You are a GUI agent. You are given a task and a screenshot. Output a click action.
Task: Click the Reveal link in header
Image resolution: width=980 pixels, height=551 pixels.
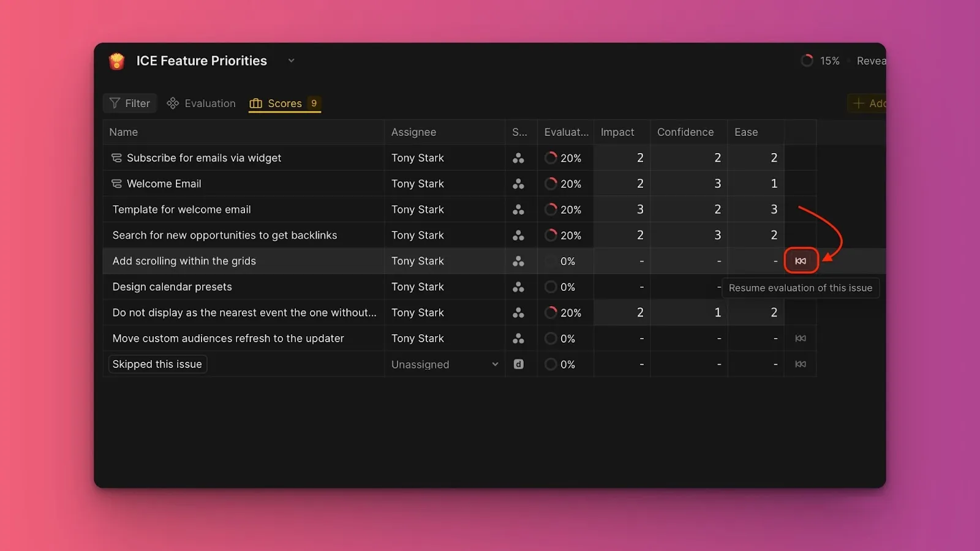click(x=871, y=61)
